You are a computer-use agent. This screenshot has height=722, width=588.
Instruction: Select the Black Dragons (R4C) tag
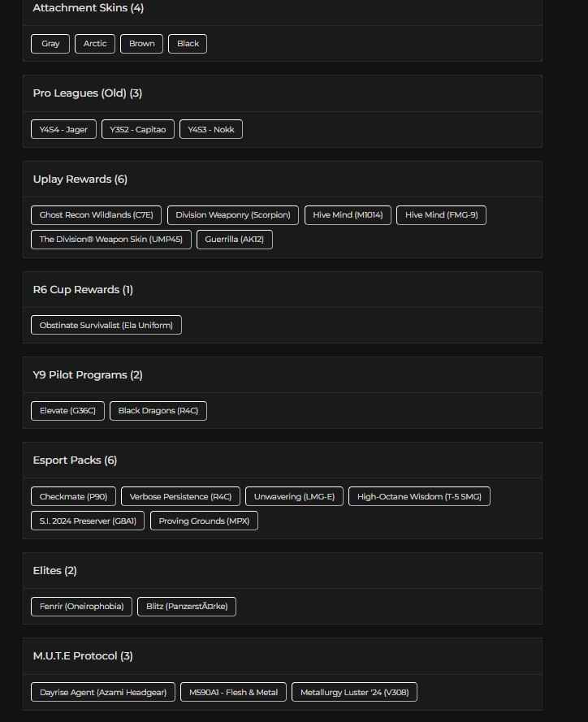158,411
